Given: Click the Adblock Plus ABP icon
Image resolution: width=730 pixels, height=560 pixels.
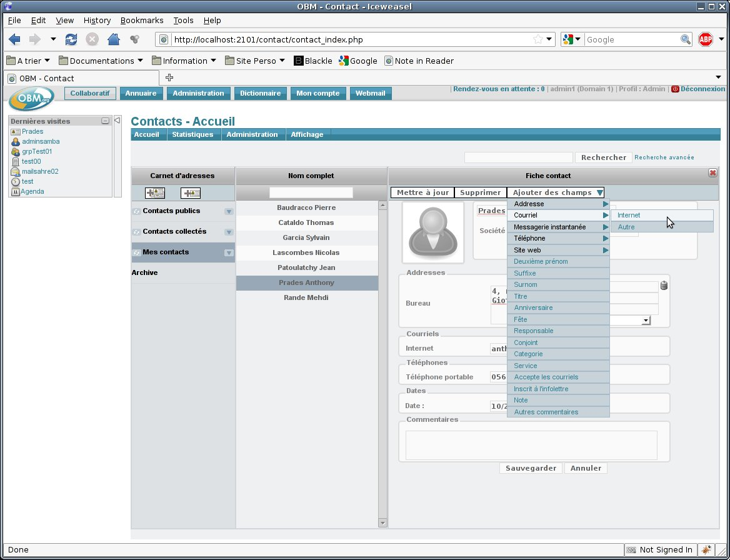Looking at the screenshot, I should click(x=706, y=39).
